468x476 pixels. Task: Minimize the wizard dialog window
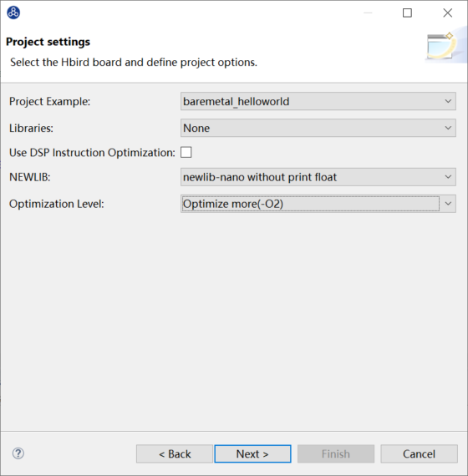tap(368, 13)
